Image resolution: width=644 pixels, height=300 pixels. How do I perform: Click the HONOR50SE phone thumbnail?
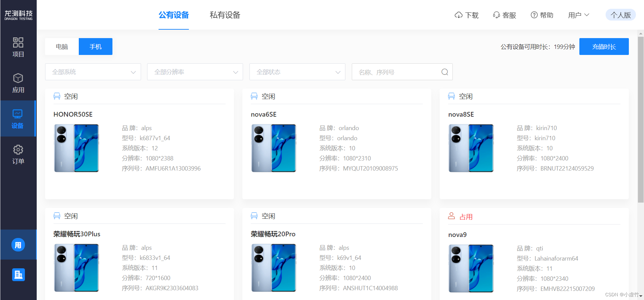point(76,148)
